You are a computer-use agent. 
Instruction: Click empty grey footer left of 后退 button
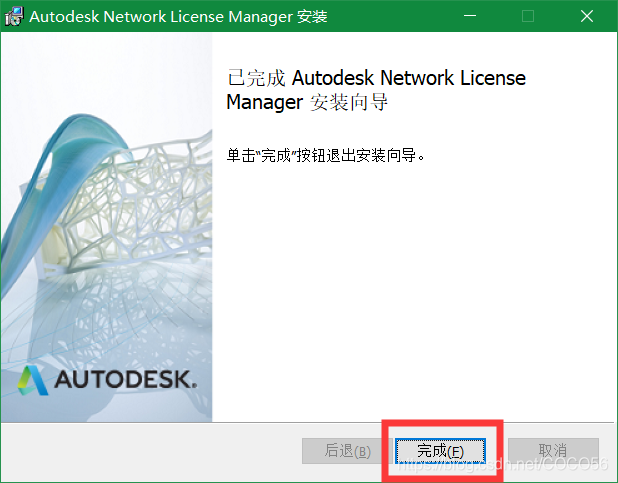150,451
